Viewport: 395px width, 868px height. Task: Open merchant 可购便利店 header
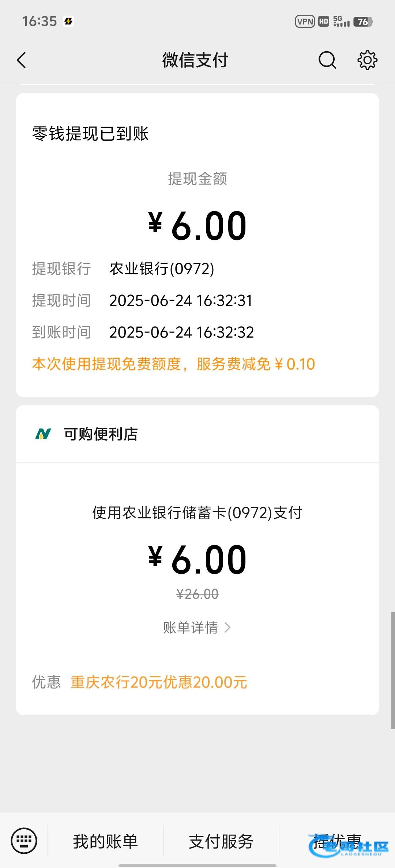(101, 434)
